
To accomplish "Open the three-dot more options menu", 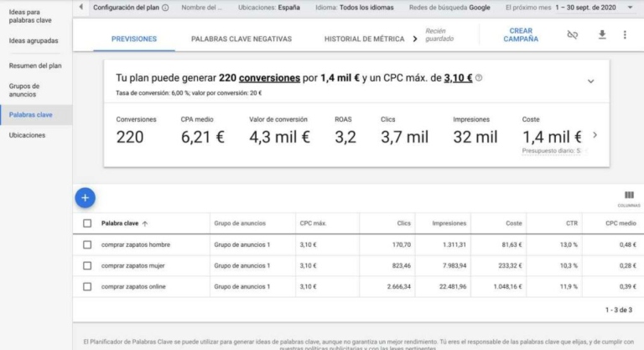I will click(625, 35).
